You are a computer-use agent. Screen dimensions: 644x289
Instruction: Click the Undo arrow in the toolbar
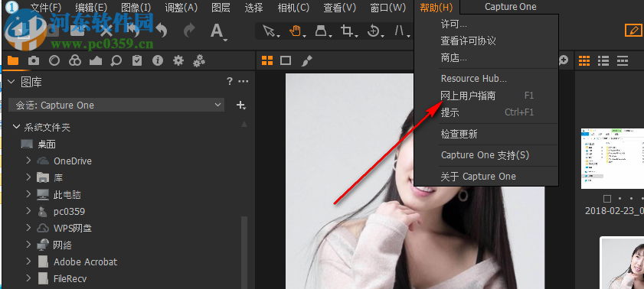(162, 31)
